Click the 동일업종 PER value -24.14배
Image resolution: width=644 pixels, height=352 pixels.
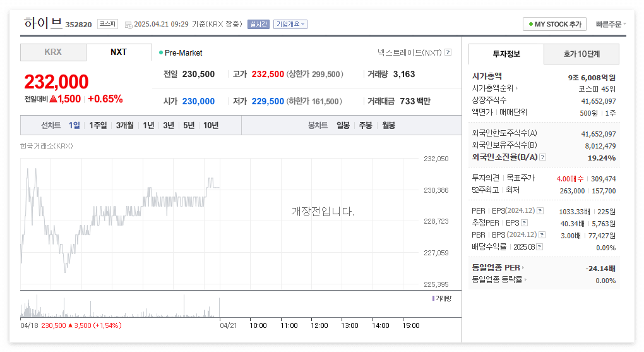[600, 269]
